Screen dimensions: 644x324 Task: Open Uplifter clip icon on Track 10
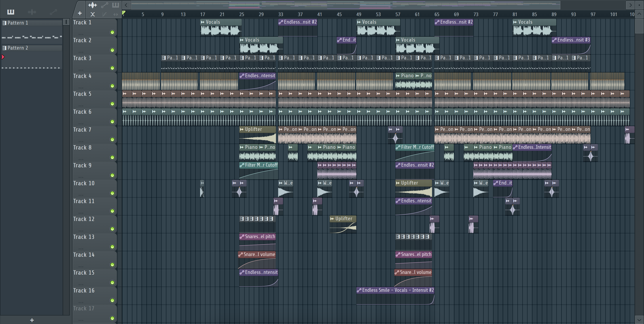pyautogui.click(x=398, y=183)
